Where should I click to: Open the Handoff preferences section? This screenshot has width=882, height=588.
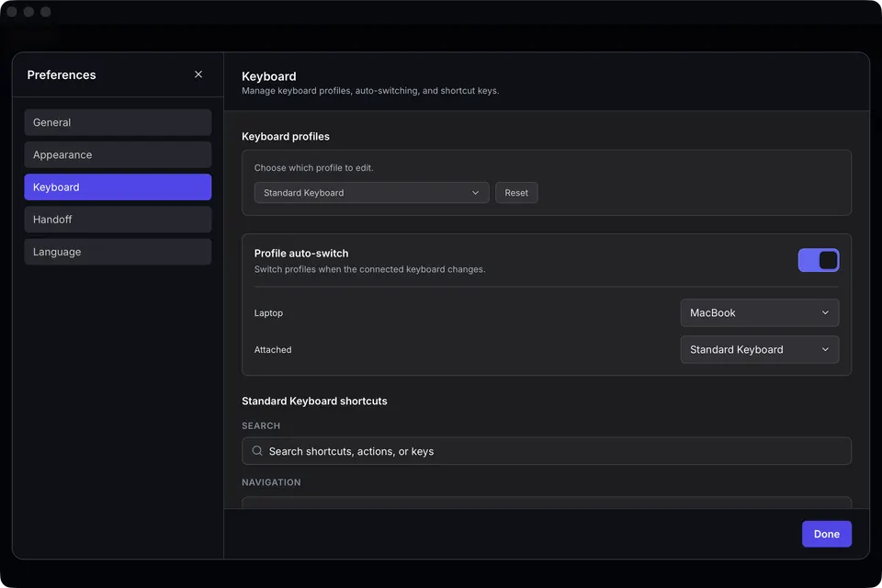(x=118, y=220)
